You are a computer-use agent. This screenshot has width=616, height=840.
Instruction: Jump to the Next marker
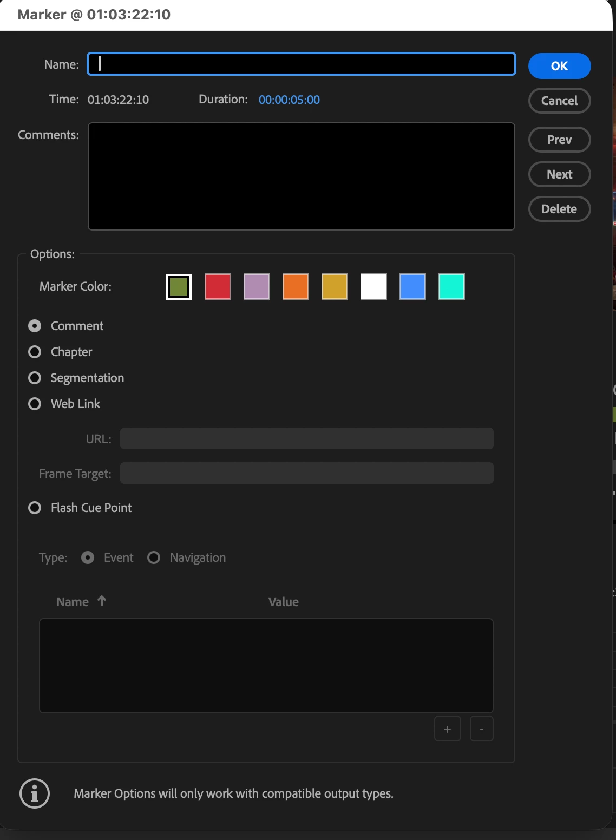pos(559,174)
